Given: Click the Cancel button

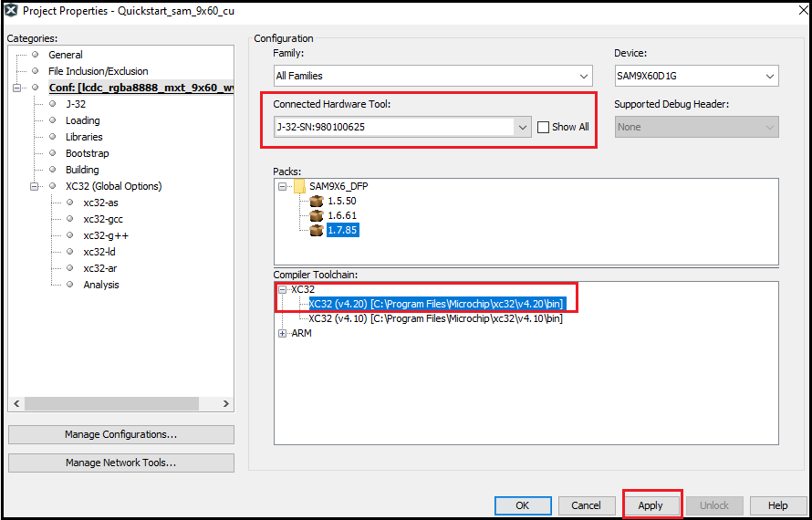Looking at the screenshot, I should [x=587, y=505].
